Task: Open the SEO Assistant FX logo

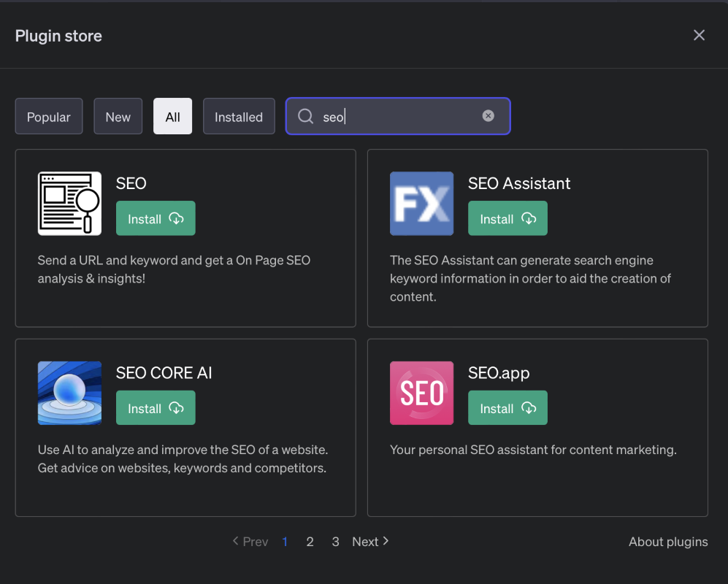Action: [x=421, y=204]
